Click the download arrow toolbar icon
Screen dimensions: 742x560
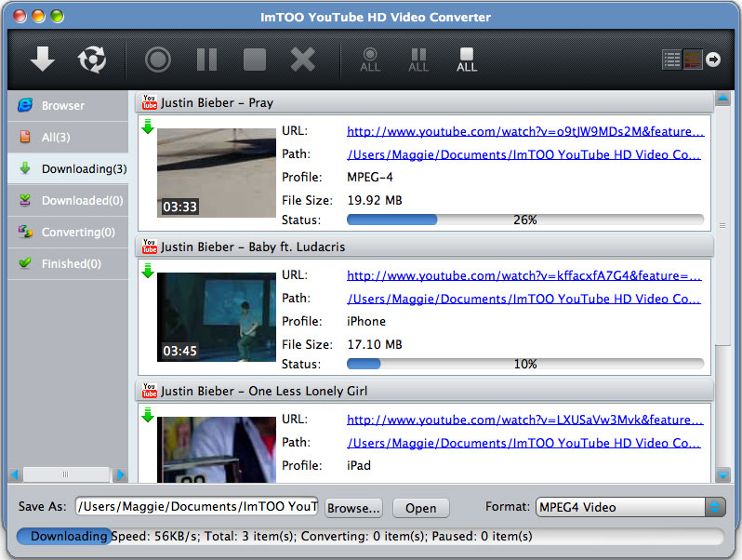pos(43,60)
